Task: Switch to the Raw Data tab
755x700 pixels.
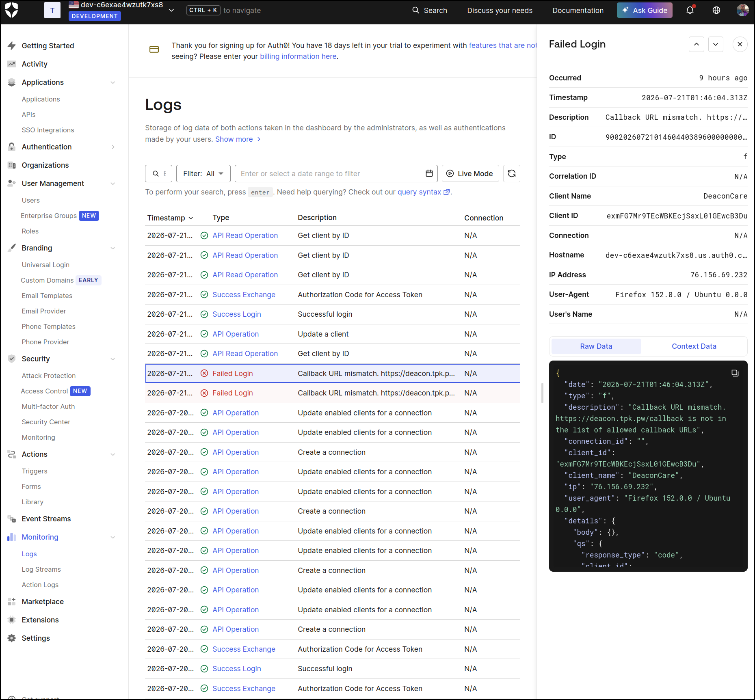Action: [596, 346]
